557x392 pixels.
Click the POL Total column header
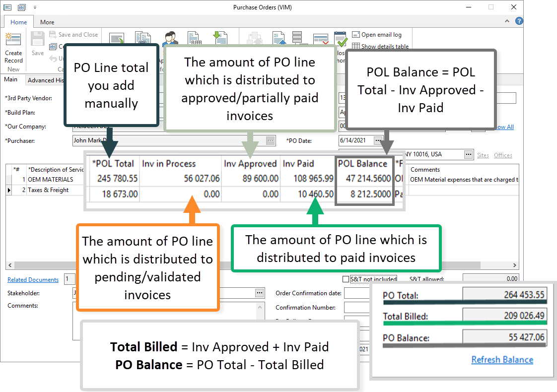tap(113, 164)
